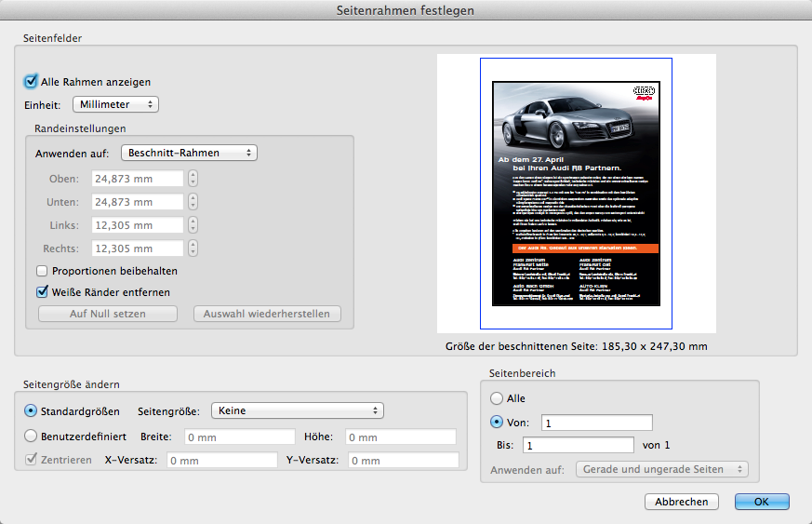812x524 pixels.
Task: Open 'Gerade und ungerade Seiten' dropdown
Action: (661, 469)
